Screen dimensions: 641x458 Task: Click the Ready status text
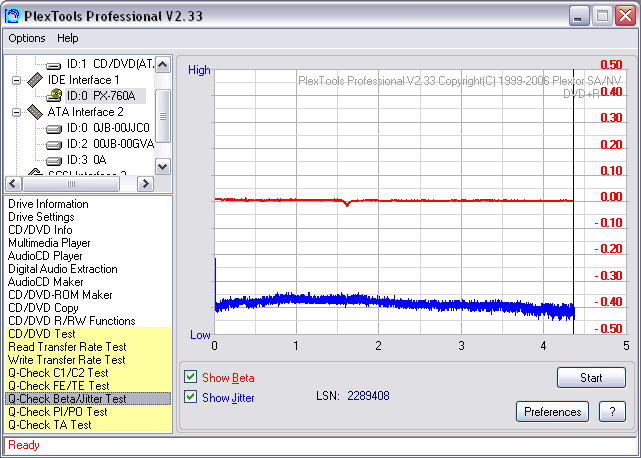(x=24, y=445)
